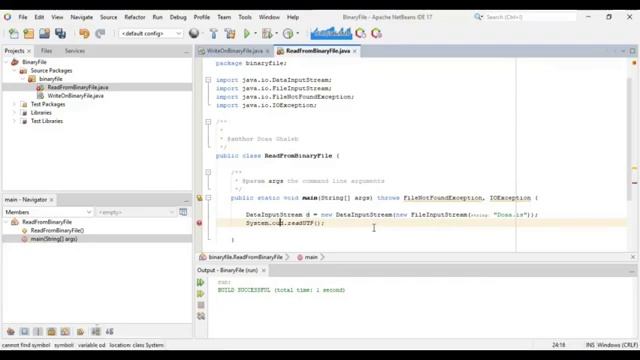This screenshot has height=360, width=640.
Task: Open the empty filter dropdown in Navigator
Action: 136,212
